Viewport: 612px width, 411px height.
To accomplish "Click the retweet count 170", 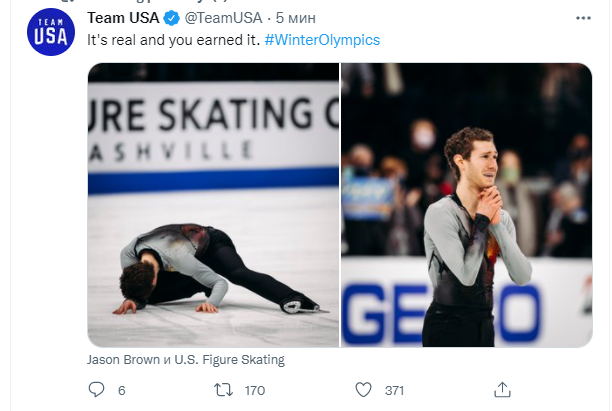I will (255, 390).
